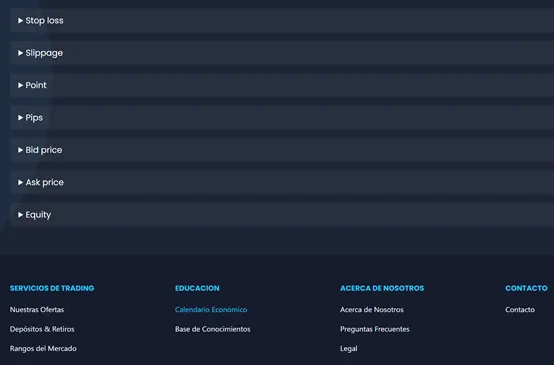Click the CONTACTO footer heading
554x365 pixels.
coord(526,288)
